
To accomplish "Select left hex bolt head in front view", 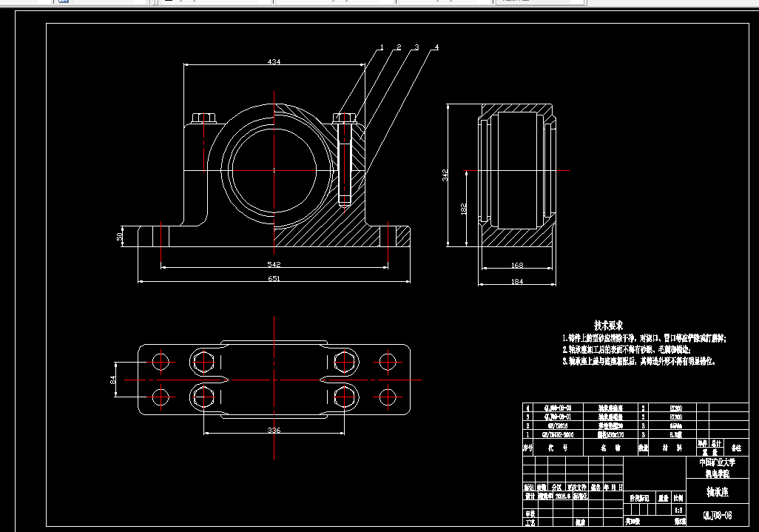I will click(203, 118).
